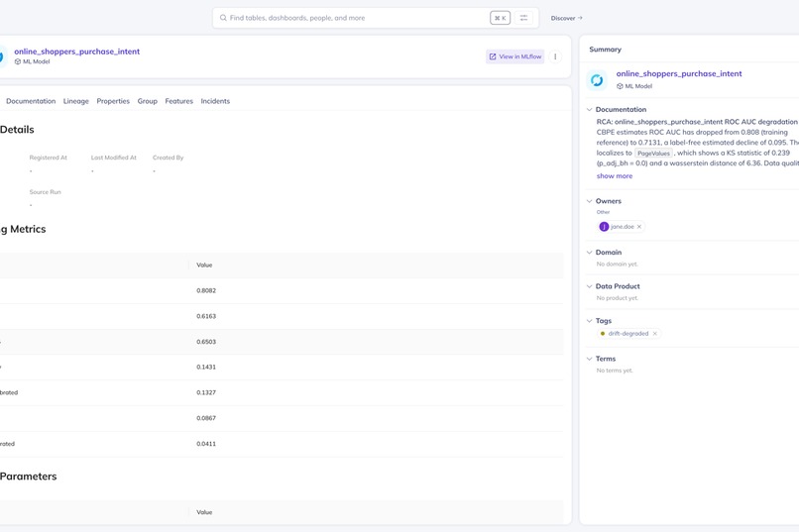
Task: Toggle the Domain section chevron
Action: [x=589, y=252]
